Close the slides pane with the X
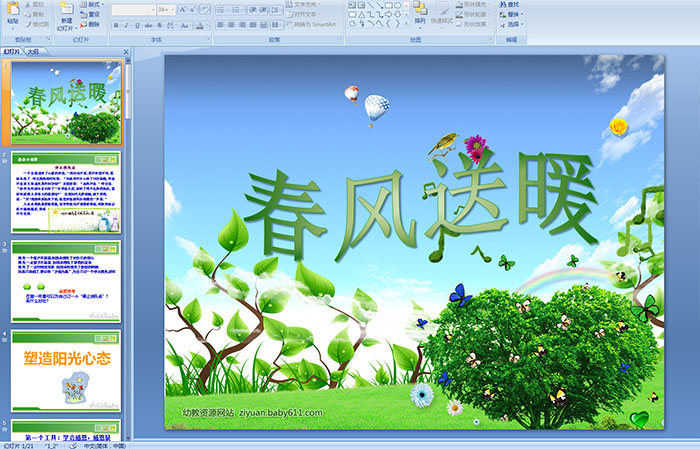The height and width of the screenshot is (449, 700). (126, 52)
